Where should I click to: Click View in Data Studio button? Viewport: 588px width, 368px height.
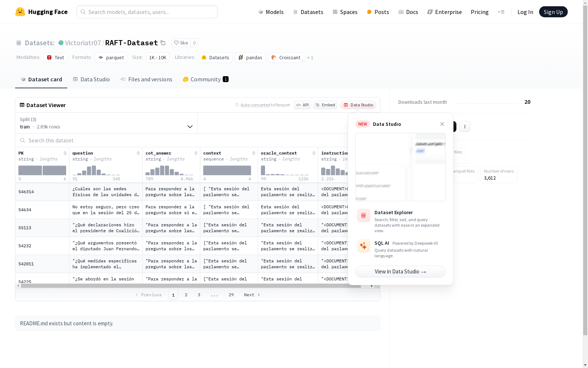coord(401,272)
